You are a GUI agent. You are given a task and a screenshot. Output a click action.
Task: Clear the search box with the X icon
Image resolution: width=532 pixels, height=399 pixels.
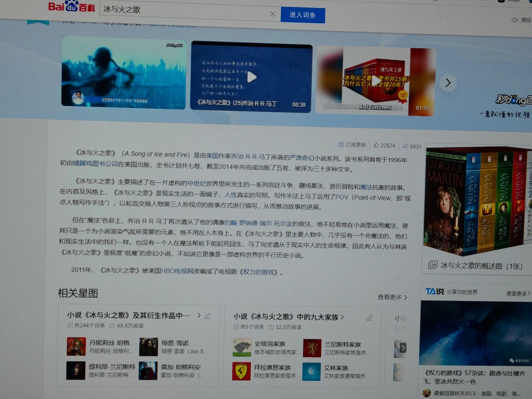pyautogui.click(x=273, y=14)
